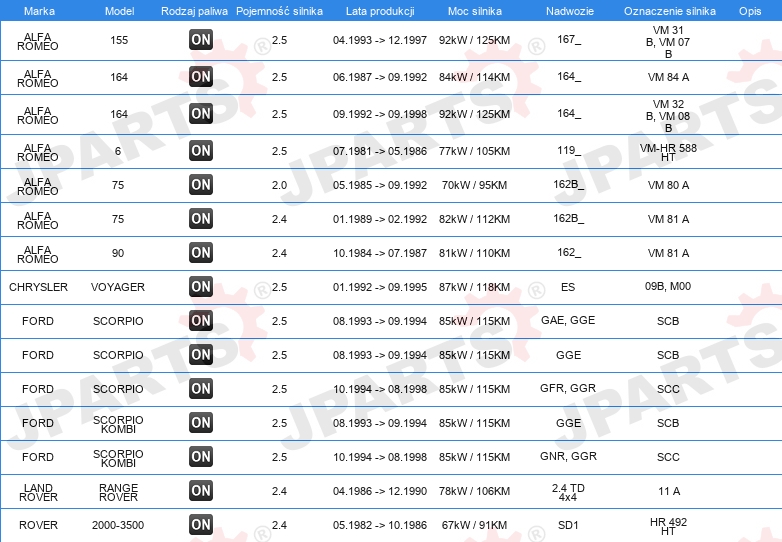Select engine code VM-HR 588 HT cell
Viewport: 782px width, 542px height.
pyautogui.click(x=668, y=152)
